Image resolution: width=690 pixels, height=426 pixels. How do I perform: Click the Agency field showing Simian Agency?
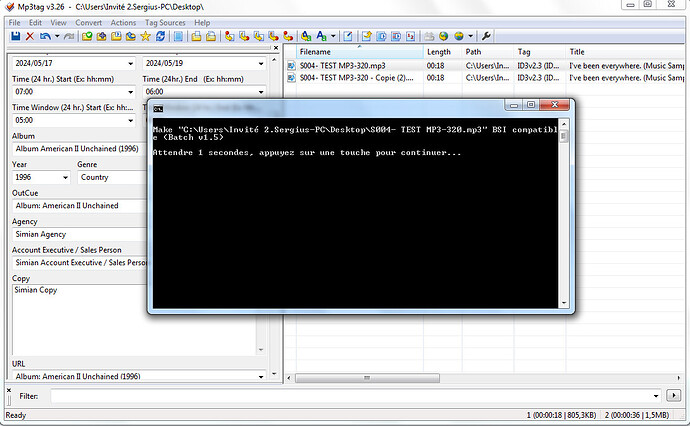pyautogui.click(x=79, y=235)
